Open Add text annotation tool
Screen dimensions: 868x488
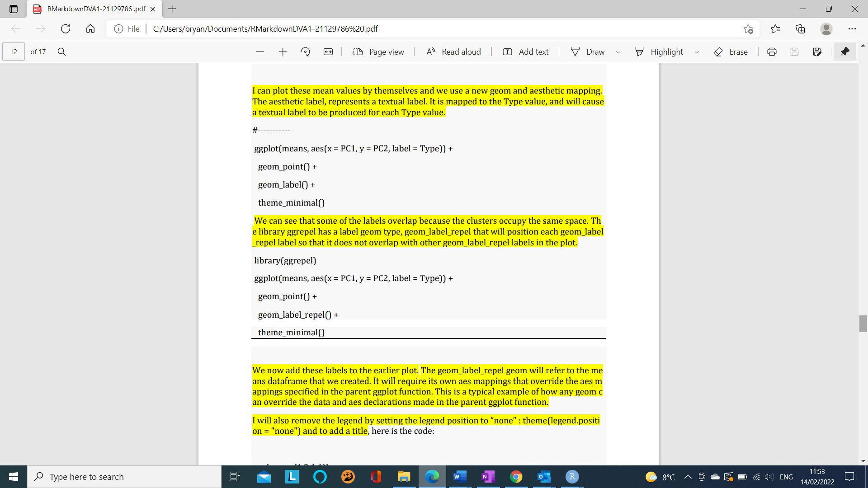(x=525, y=52)
